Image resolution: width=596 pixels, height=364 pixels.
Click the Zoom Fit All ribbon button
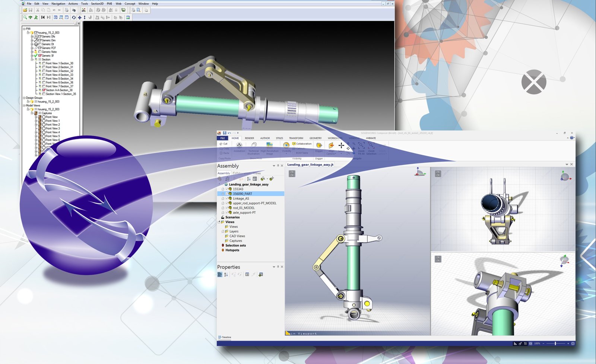coord(361,149)
